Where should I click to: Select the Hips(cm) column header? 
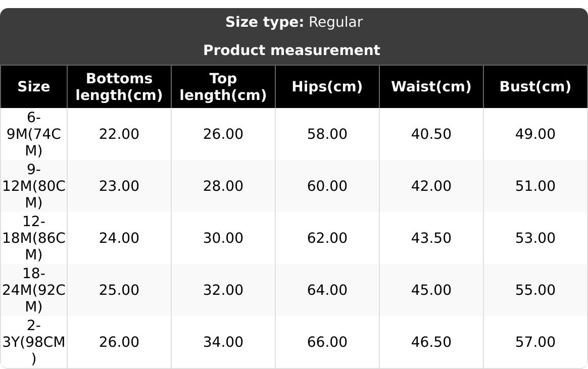[x=327, y=87]
